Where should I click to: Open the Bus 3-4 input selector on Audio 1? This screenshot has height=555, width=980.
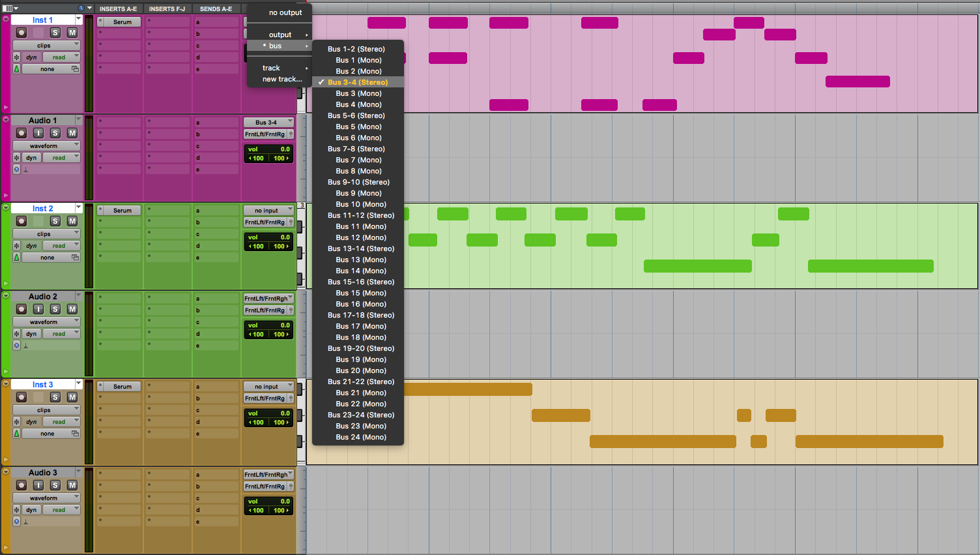click(268, 123)
